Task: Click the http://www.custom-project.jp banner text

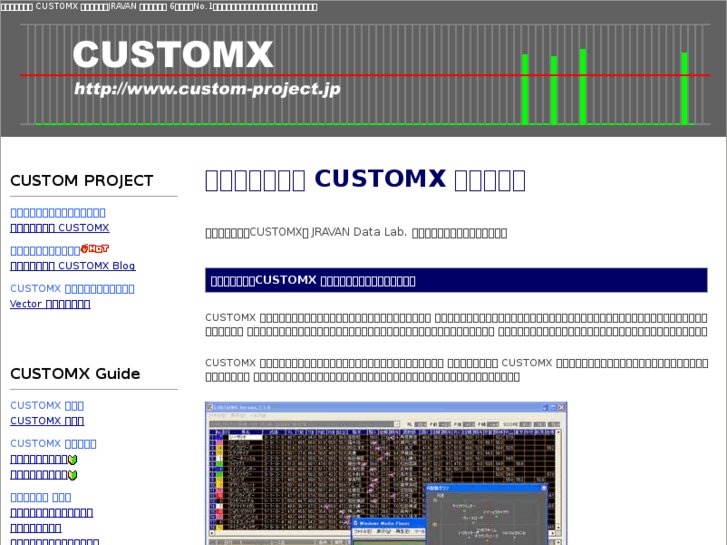Action: click(x=207, y=89)
